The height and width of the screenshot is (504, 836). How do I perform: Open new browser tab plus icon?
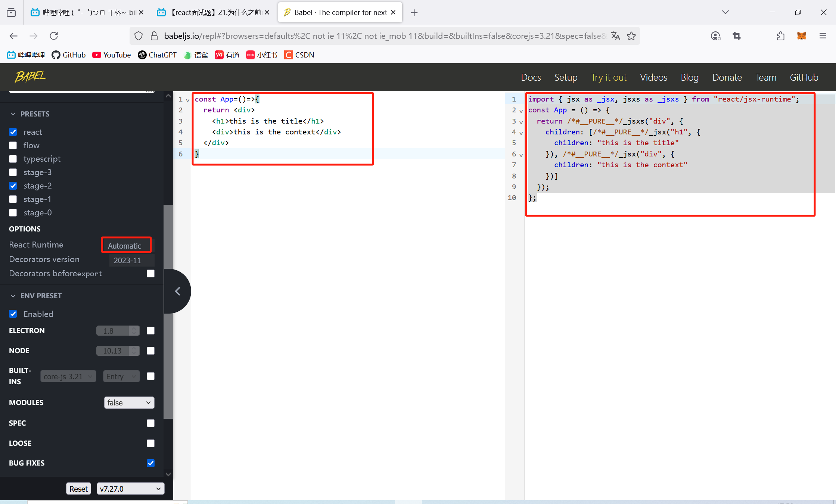414,13
